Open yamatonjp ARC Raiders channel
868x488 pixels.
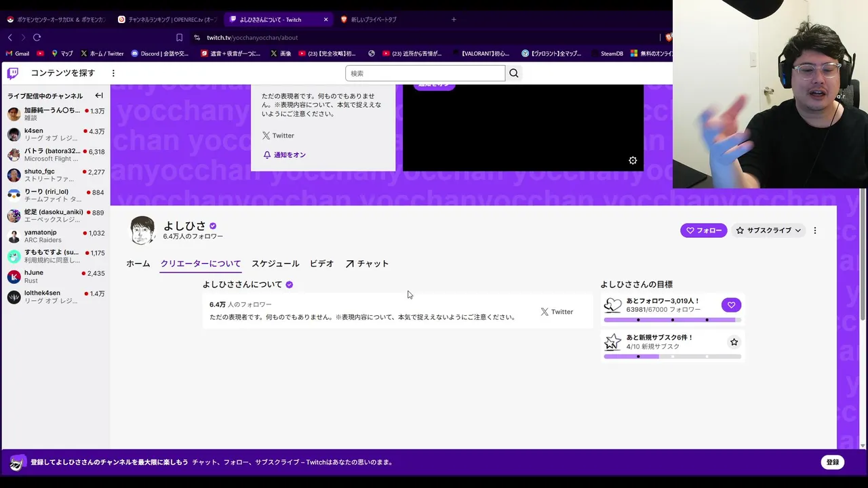point(55,236)
